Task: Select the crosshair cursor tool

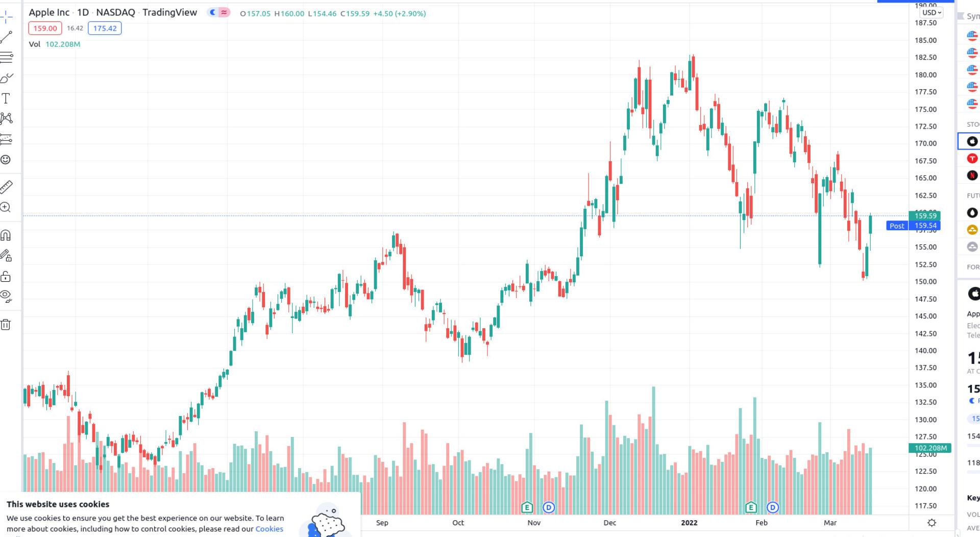Action: point(6,17)
